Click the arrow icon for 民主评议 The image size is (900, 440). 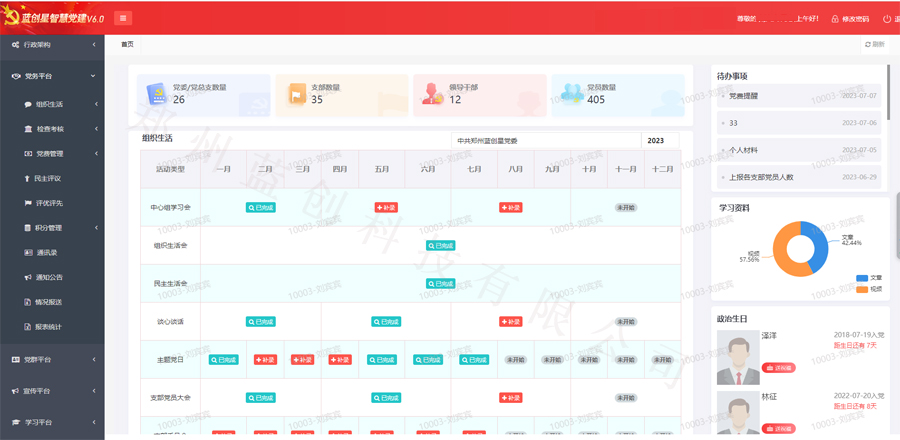coord(26,178)
